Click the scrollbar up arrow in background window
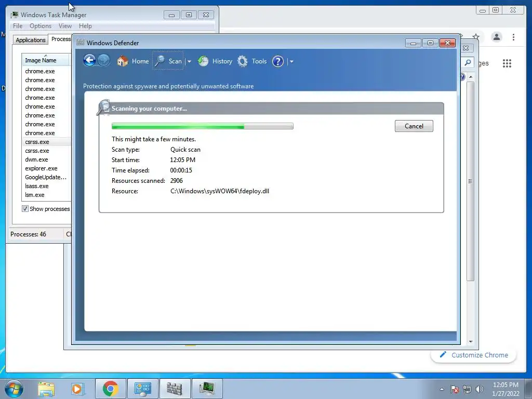This screenshot has height=399, width=532. tap(471, 77)
